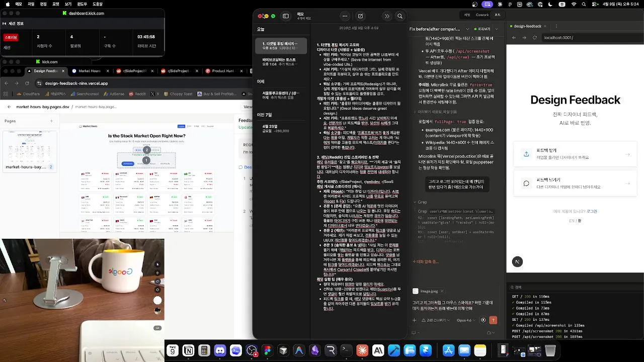Open the Notes app Dock icon

(480, 350)
